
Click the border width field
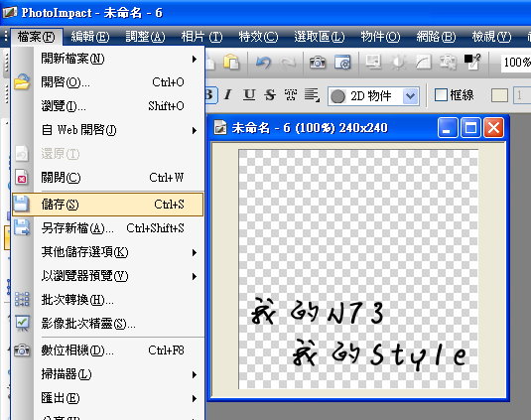(x=522, y=95)
